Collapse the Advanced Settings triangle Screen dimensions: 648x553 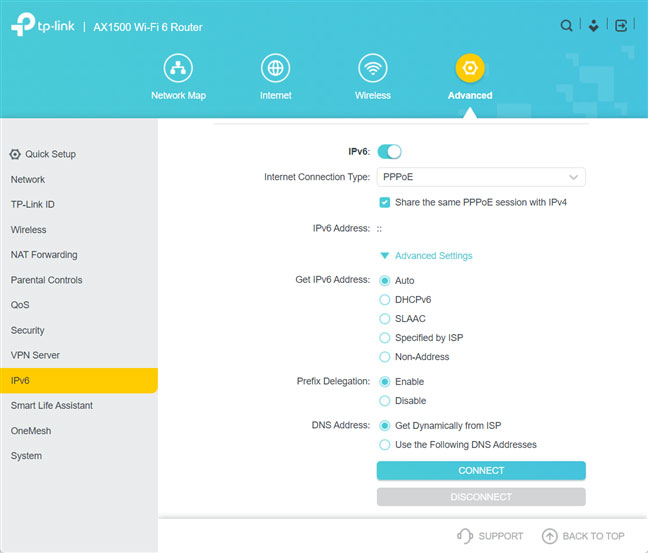[384, 256]
